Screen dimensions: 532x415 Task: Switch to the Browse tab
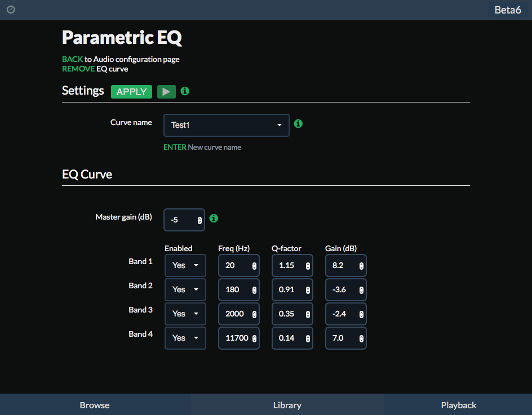95,405
